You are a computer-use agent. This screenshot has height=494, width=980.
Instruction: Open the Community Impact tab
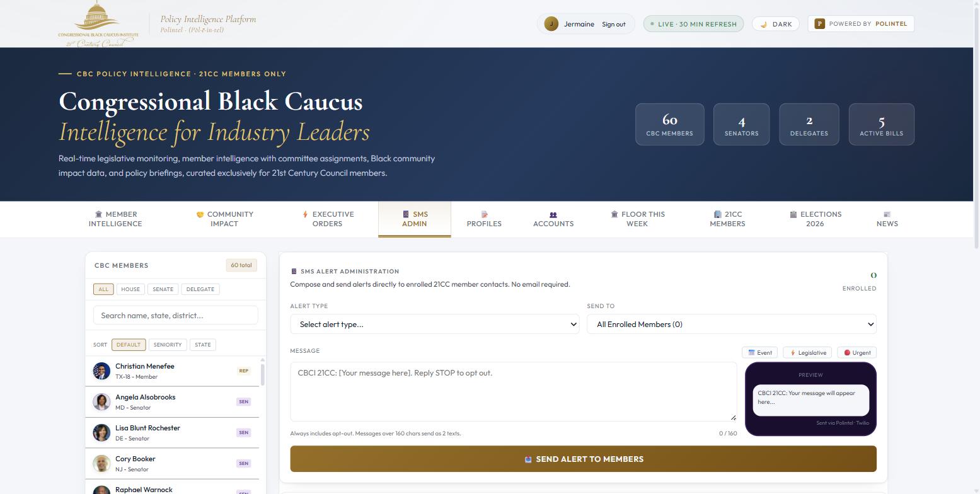coord(224,219)
